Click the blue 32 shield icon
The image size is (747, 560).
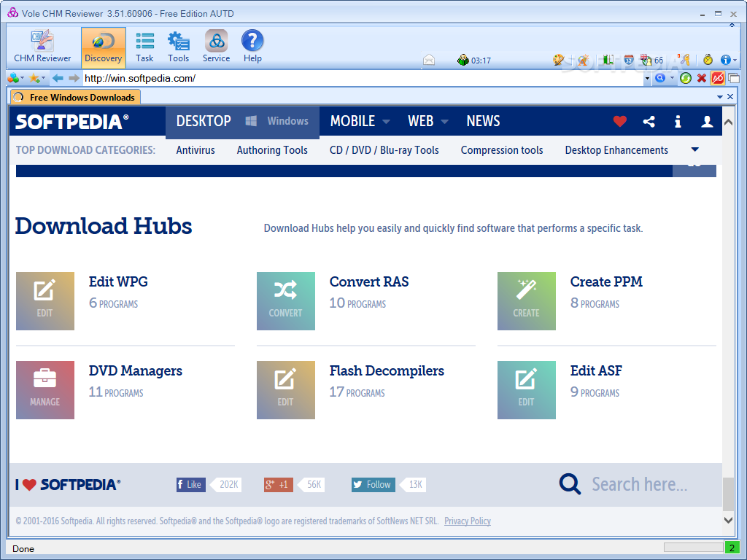(x=629, y=60)
